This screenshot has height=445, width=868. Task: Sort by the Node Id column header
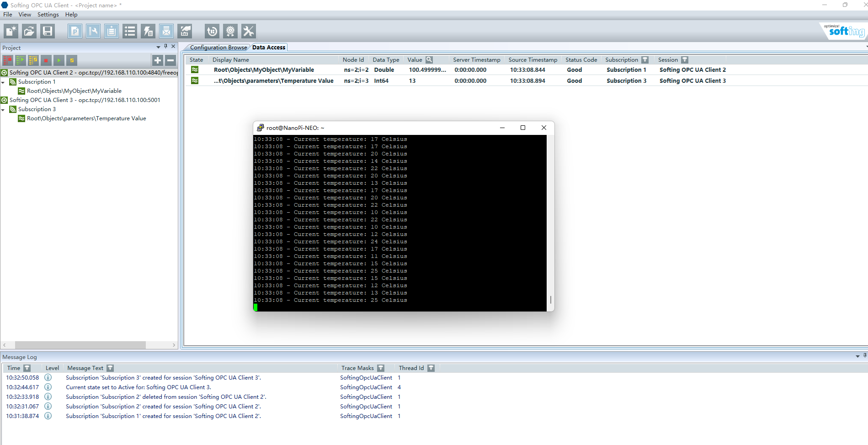[353, 60]
